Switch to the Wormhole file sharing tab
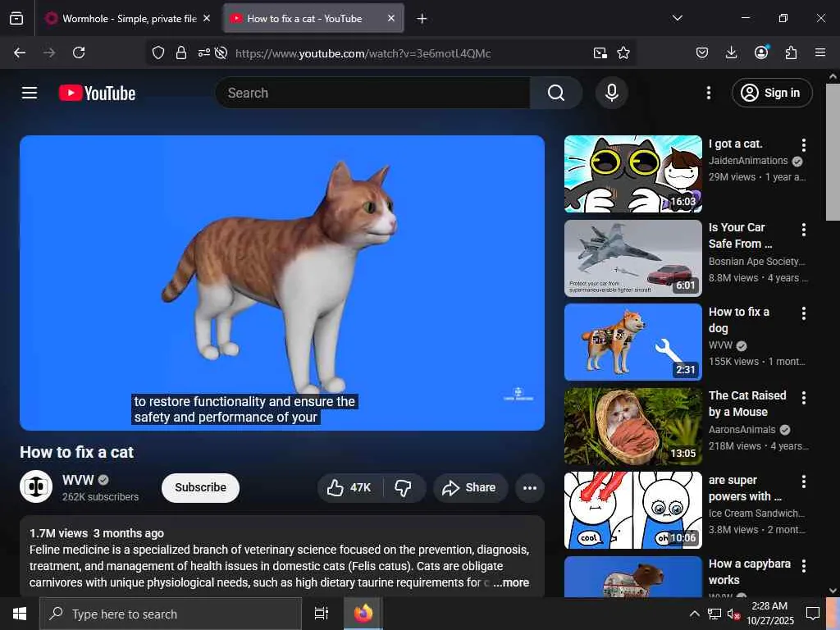 click(129, 18)
